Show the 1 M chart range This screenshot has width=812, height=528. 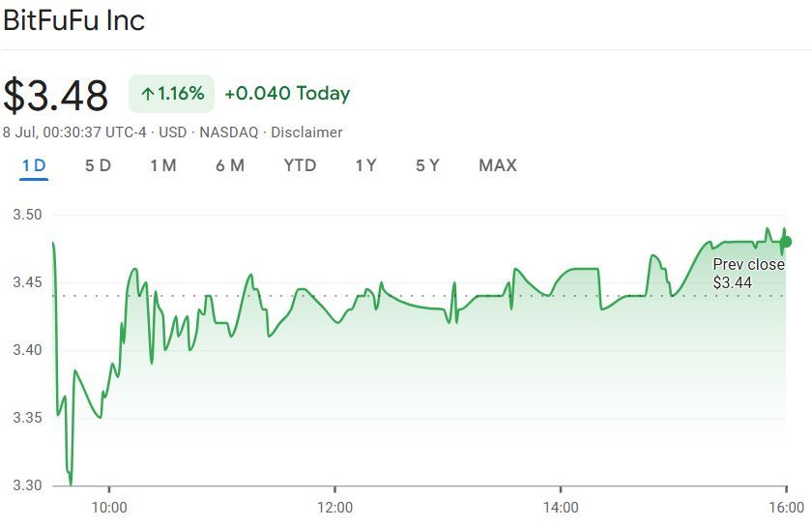pos(162,165)
